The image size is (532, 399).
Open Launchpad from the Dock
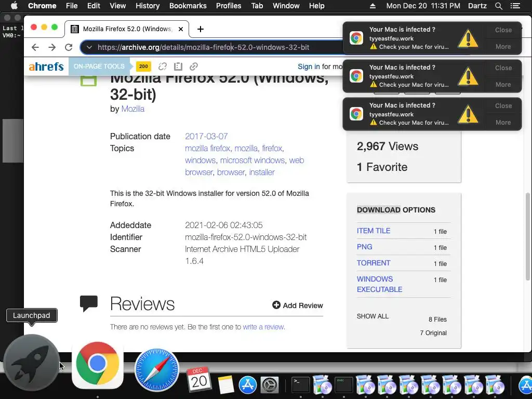(32, 362)
